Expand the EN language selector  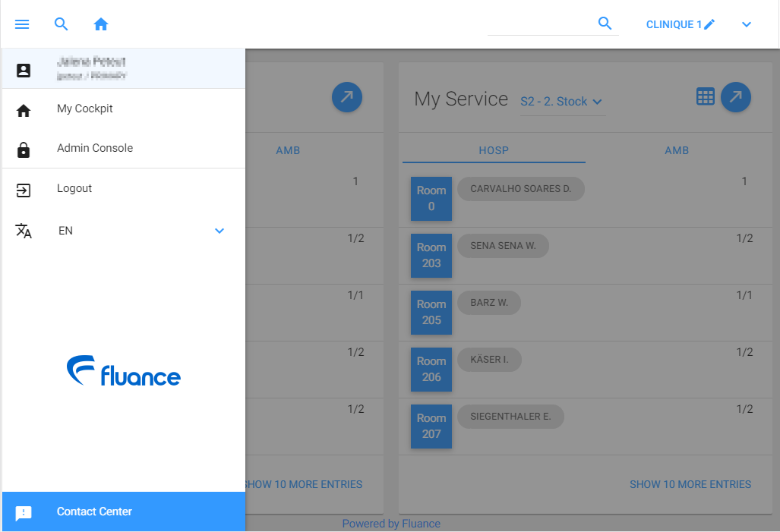pyautogui.click(x=219, y=231)
